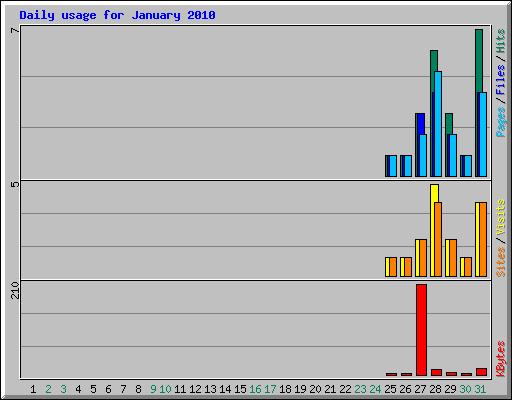Click the Sites legend label
This screenshot has width=512, height=400.
[x=501, y=262]
